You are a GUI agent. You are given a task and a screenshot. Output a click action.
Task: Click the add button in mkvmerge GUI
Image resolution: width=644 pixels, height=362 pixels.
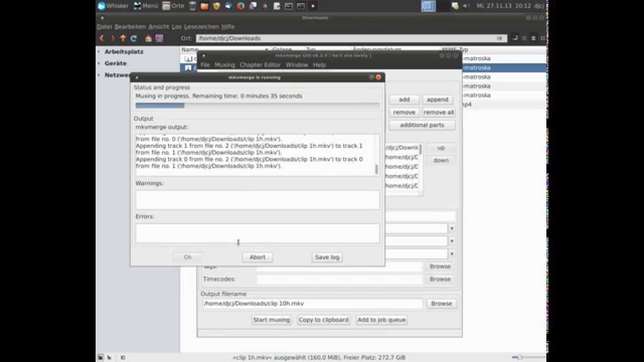pyautogui.click(x=405, y=100)
